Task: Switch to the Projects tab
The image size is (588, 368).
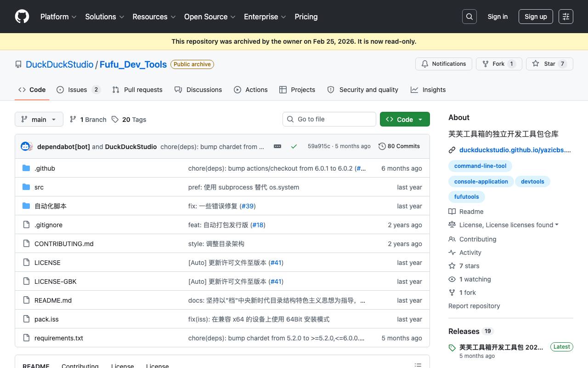Action: pyautogui.click(x=297, y=90)
